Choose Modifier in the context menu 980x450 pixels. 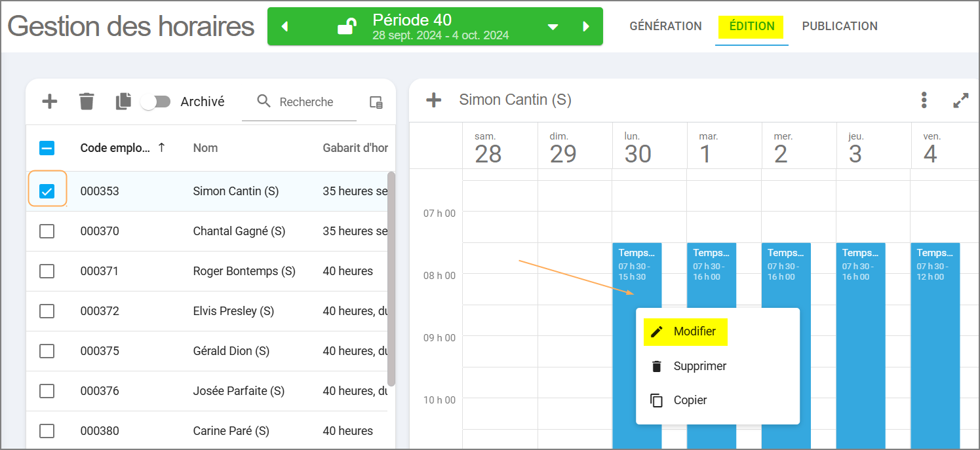click(686, 331)
